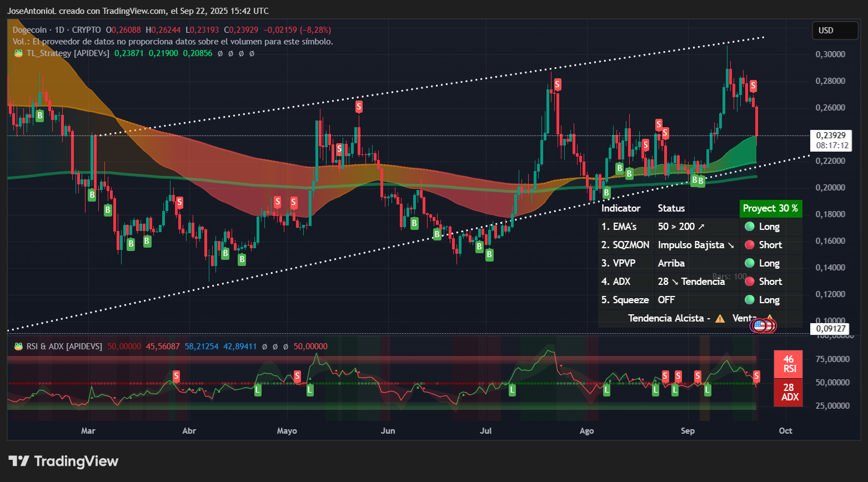The image size is (868, 482).
Task: Click the candle countdown 08:17:12
Action: [x=831, y=145]
